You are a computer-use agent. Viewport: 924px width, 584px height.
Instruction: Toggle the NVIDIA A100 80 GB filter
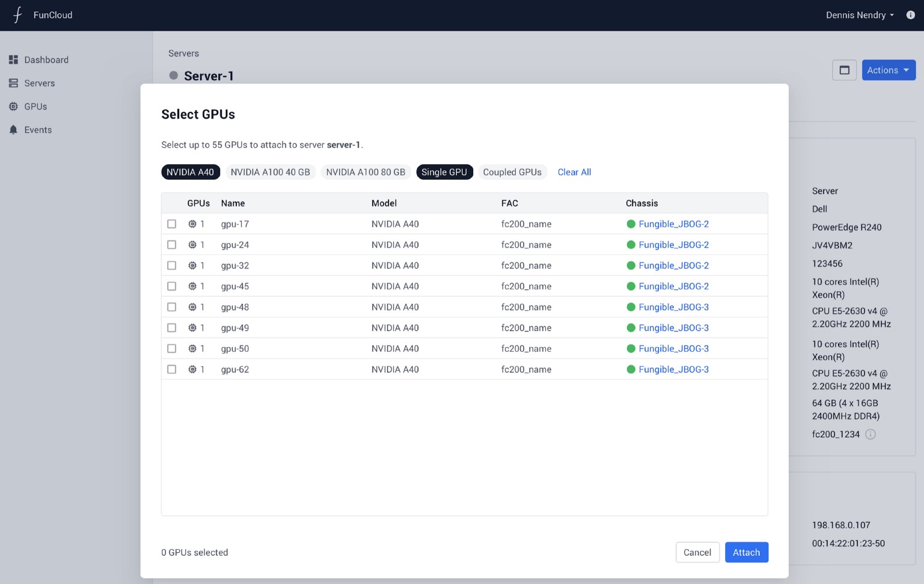pos(366,172)
